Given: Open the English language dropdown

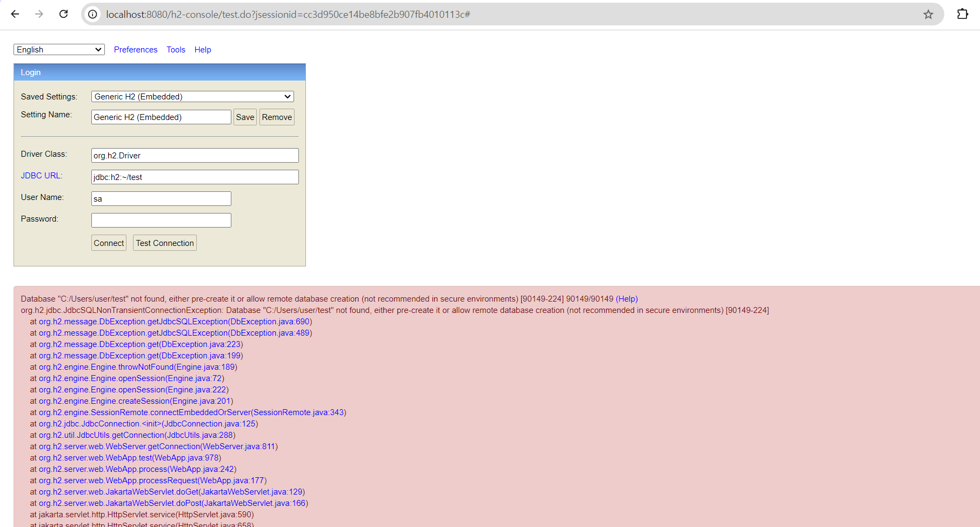Looking at the screenshot, I should coord(59,50).
